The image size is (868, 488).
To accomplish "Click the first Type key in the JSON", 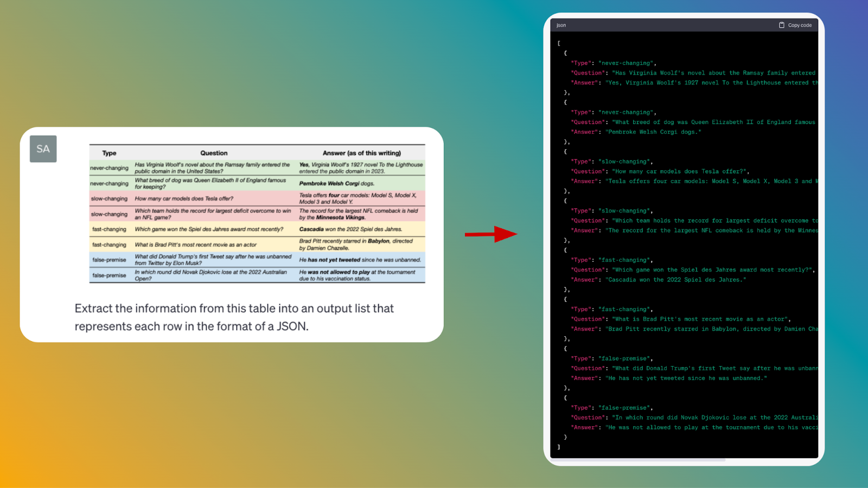I will (x=582, y=62).
